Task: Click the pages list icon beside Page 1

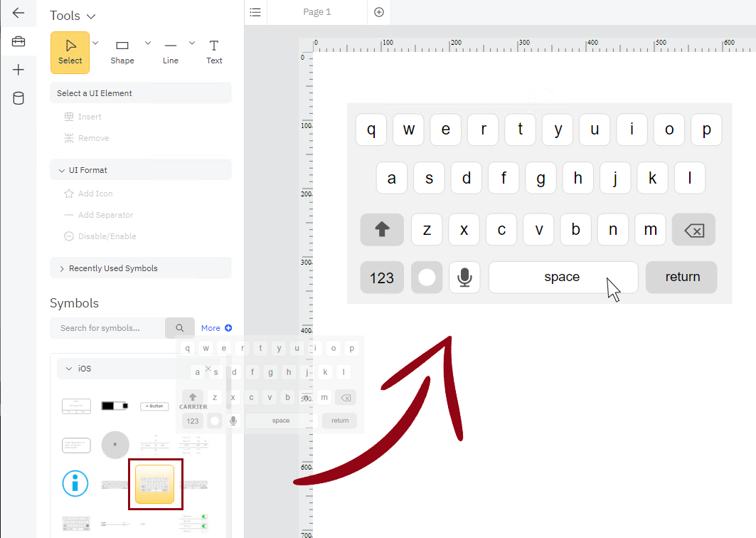Action: click(255, 12)
